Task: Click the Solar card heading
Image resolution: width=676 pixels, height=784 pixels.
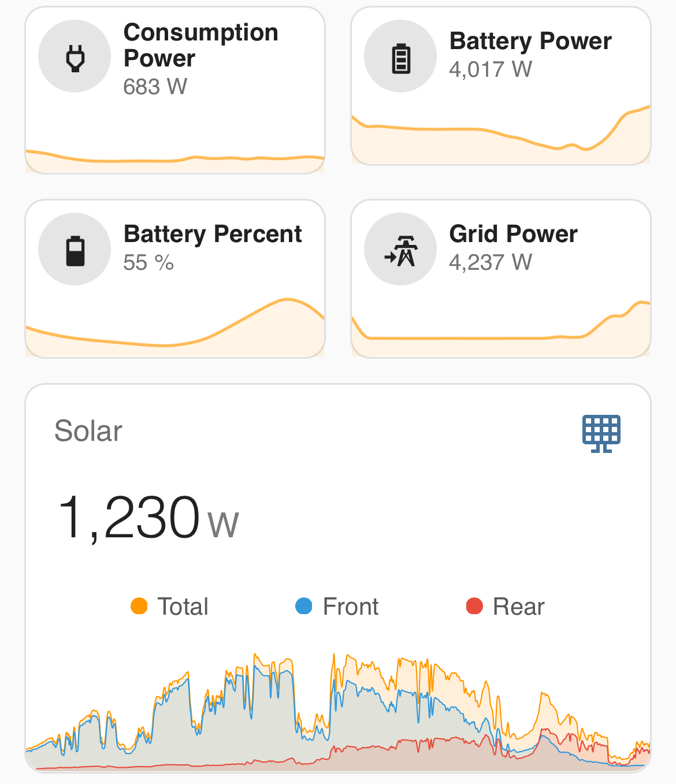Action: [x=88, y=431]
